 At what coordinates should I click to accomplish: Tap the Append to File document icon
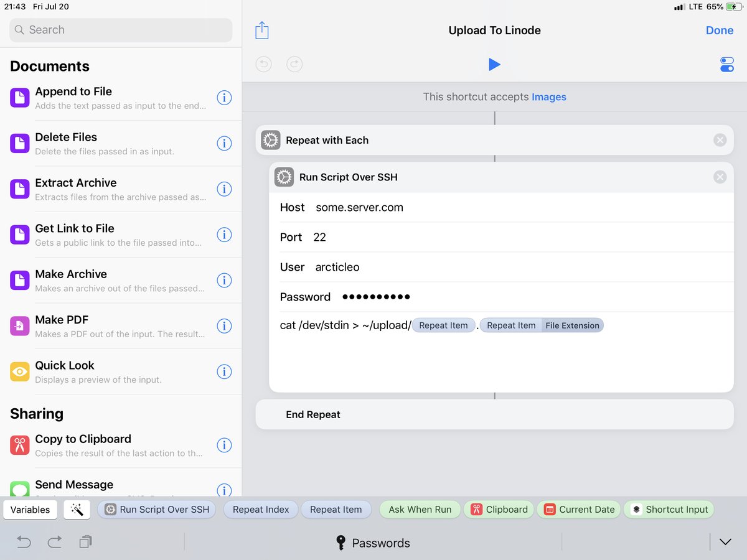(20, 98)
